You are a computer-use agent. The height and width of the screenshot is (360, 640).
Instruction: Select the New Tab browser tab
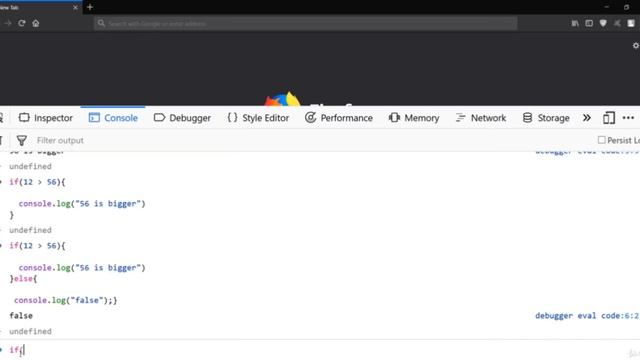coord(40,8)
